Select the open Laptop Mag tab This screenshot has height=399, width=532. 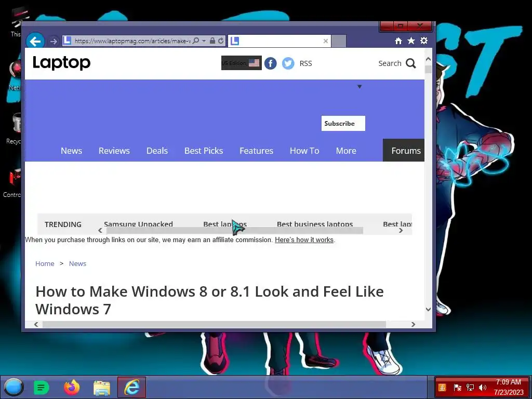pyautogui.click(x=280, y=41)
